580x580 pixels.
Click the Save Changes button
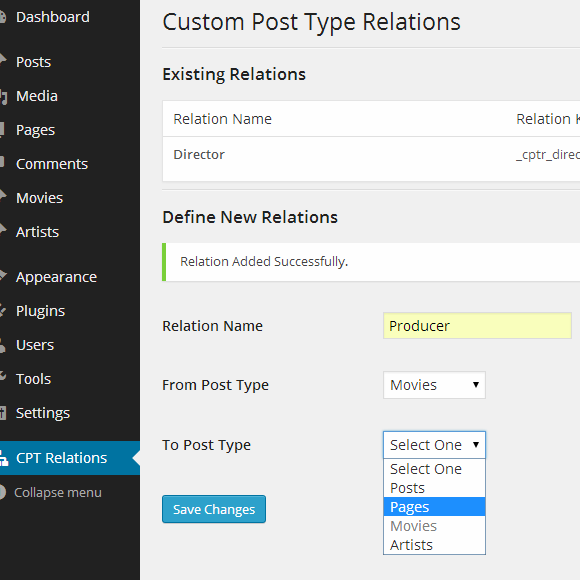pos(214,509)
